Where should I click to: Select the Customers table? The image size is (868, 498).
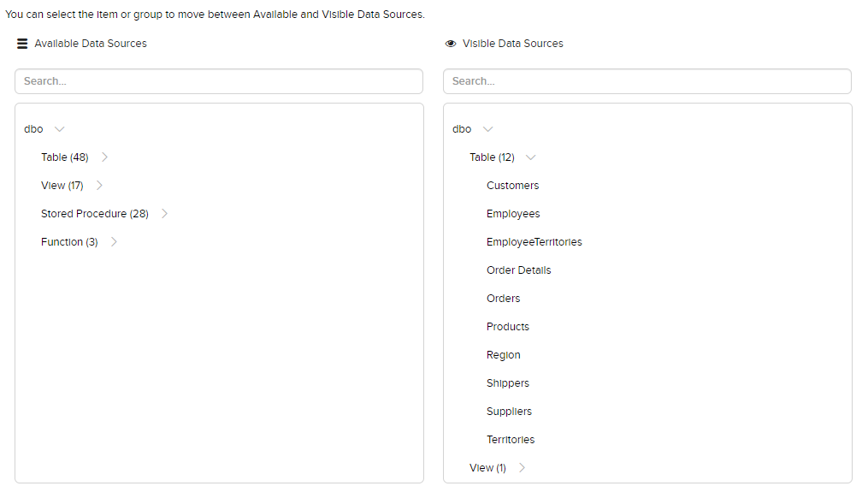pos(512,186)
